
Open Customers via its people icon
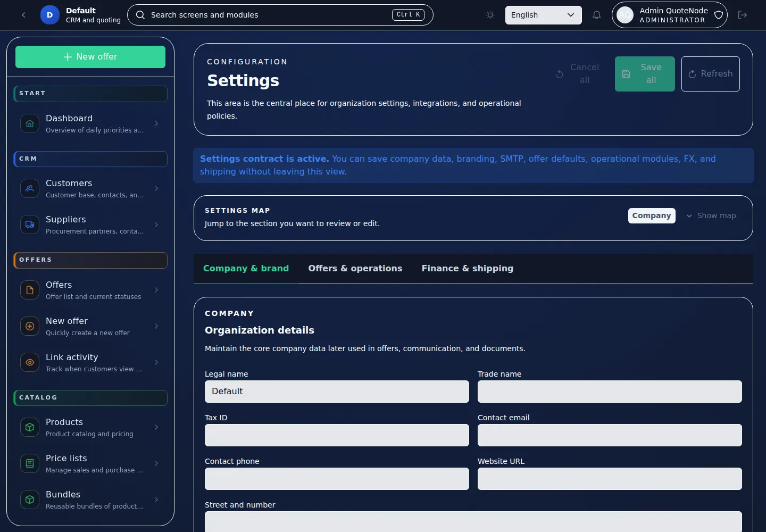30,188
